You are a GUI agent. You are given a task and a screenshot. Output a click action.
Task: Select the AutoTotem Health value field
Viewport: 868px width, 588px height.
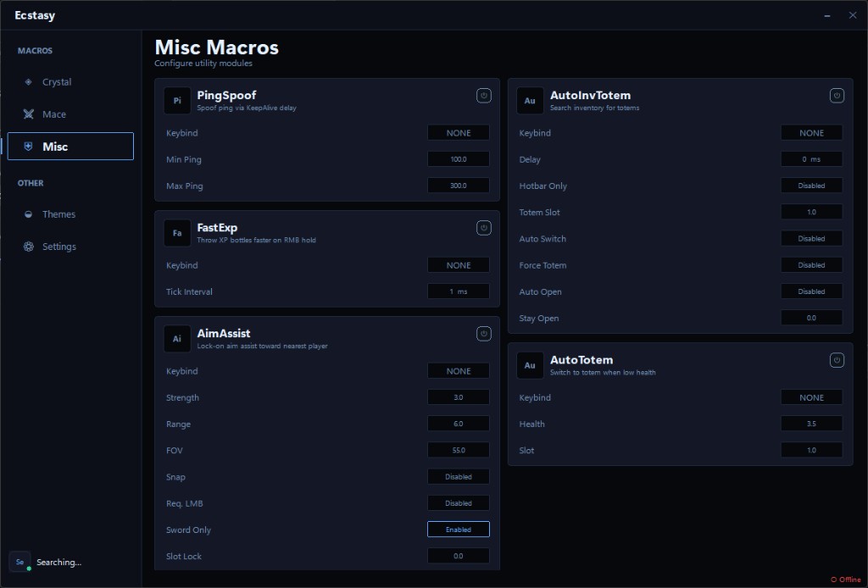click(811, 424)
